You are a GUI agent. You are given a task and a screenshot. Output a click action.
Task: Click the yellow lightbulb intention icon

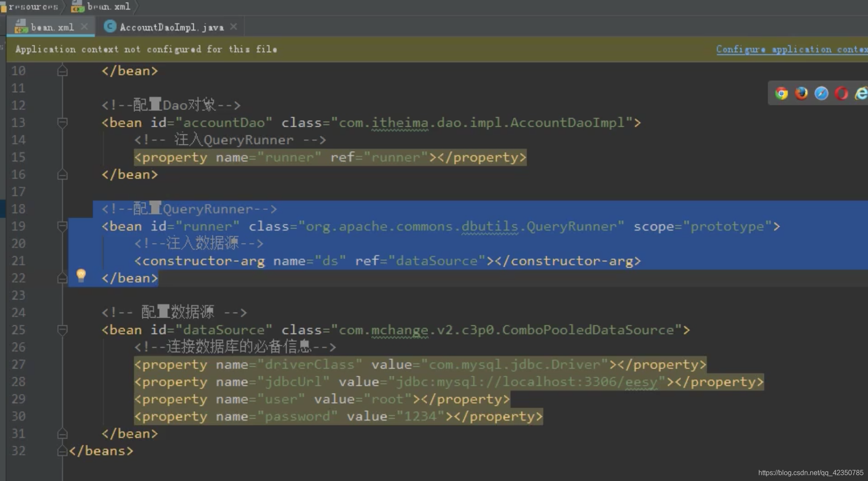pyautogui.click(x=81, y=275)
